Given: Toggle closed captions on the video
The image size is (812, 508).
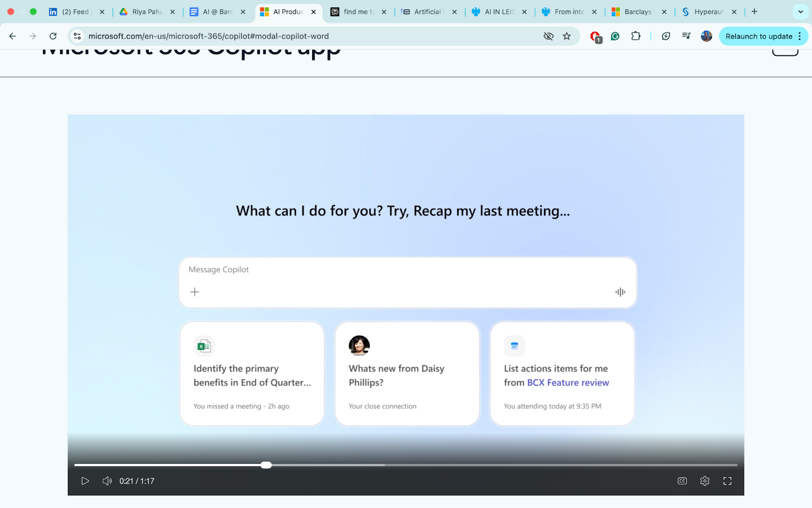Looking at the screenshot, I should click(682, 481).
